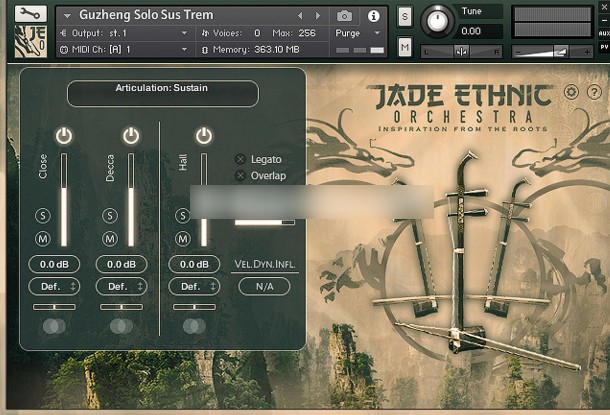Open Close mic Def. output dropdown
The height and width of the screenshot is (415, 610).
click(x=54, y=287)
